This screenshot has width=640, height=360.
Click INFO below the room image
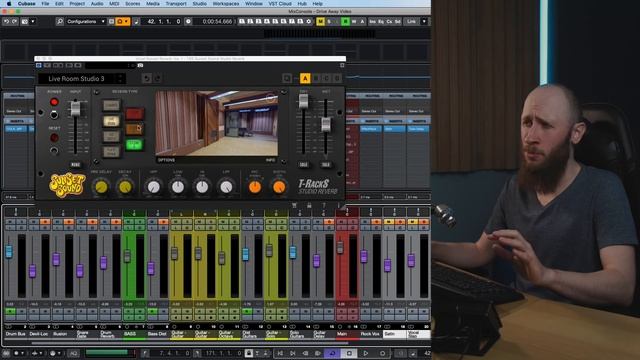click(x=270, y=160)
